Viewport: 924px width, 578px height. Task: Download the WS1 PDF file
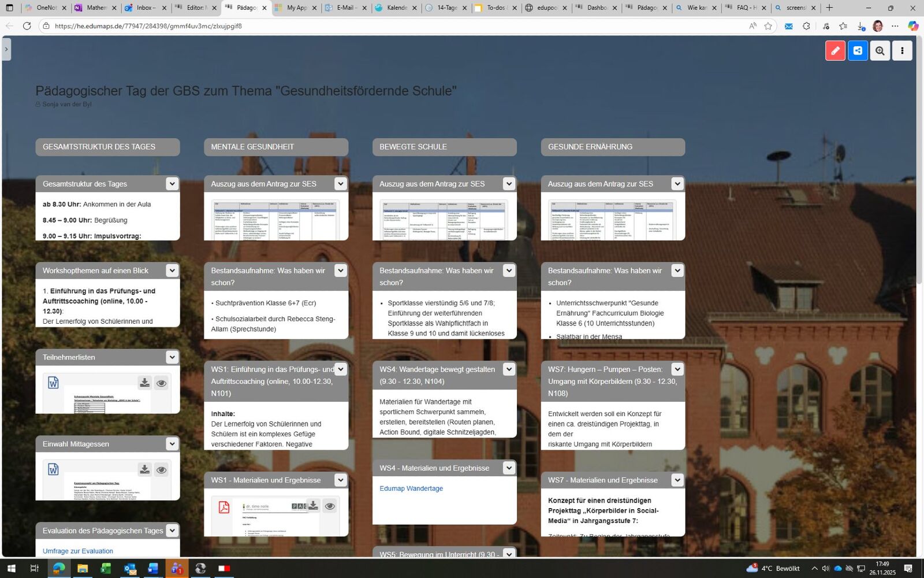(313, 506)
